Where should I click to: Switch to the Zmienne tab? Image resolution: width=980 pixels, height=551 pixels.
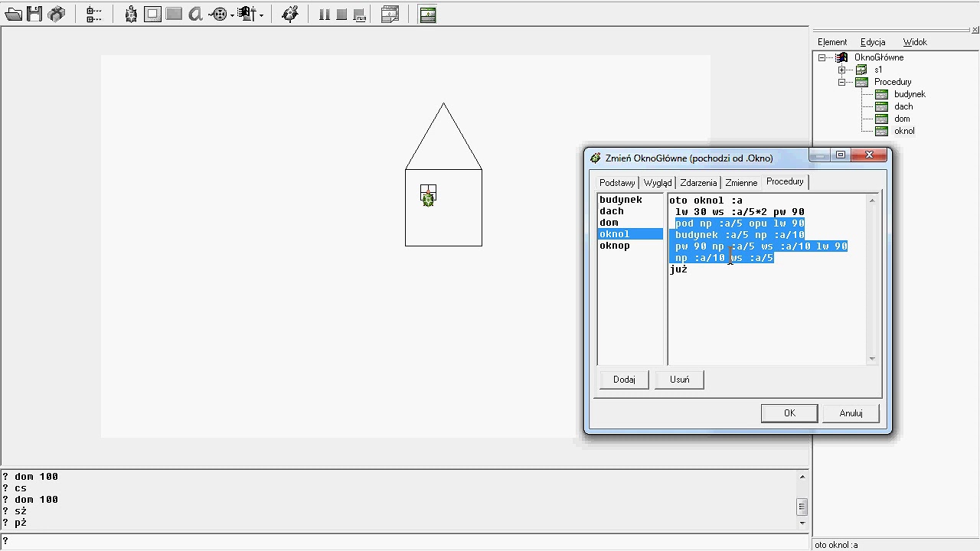coord(741,183)
